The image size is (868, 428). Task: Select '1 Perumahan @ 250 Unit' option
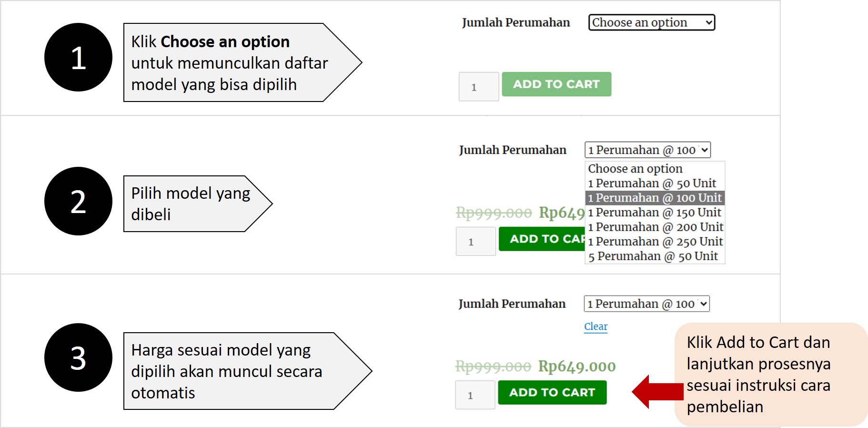[655, 242]
